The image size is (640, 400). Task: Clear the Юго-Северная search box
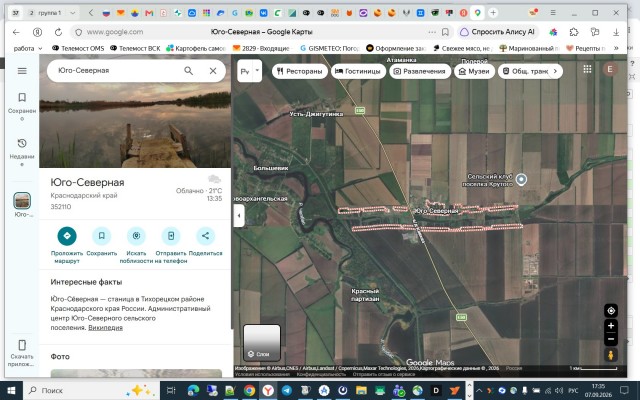213,71
